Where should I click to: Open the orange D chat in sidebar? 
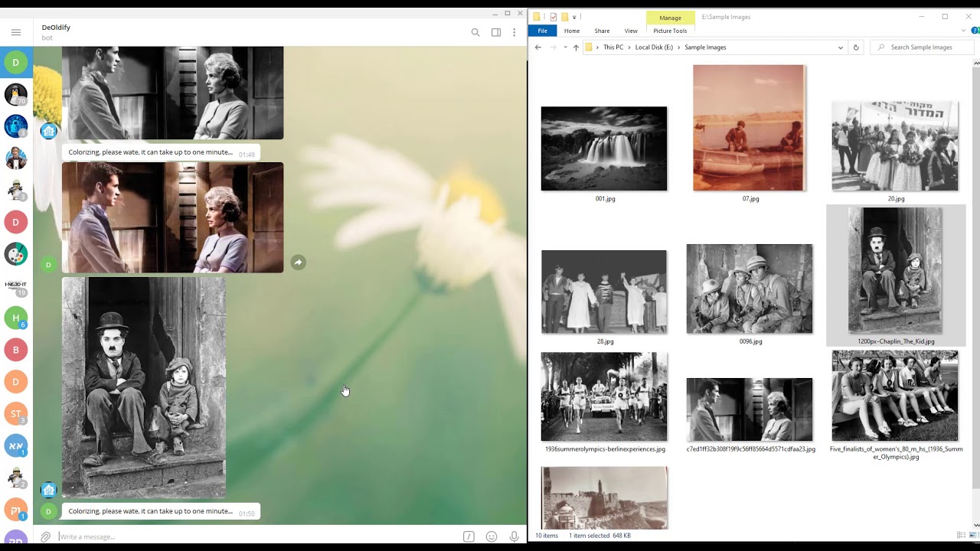pyautogui.click(x=16, y=382)
